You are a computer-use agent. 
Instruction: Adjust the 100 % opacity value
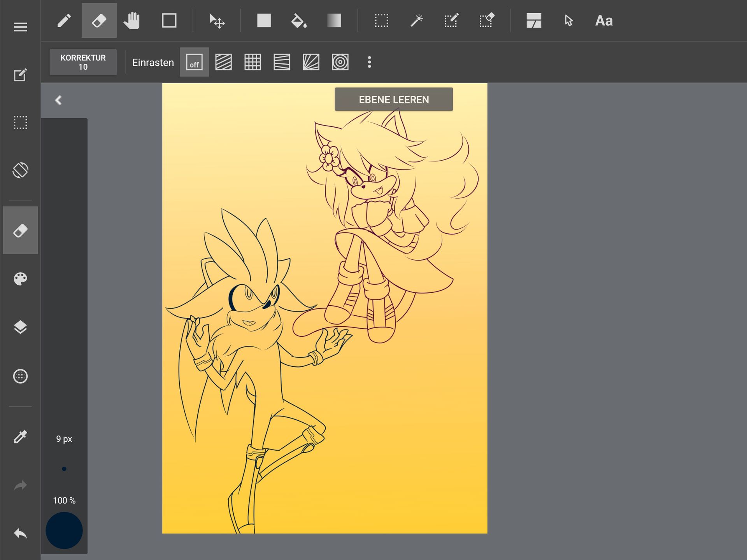[x=64, y=500]
